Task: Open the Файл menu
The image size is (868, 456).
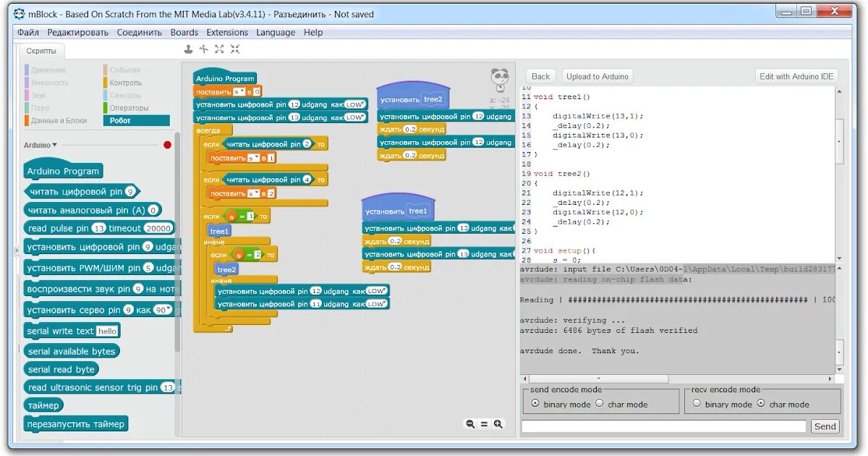Action: (x=28, y=33)
